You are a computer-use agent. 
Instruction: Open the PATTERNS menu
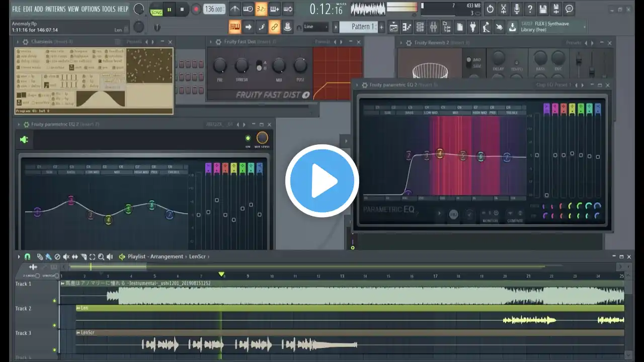click(55, 9)
